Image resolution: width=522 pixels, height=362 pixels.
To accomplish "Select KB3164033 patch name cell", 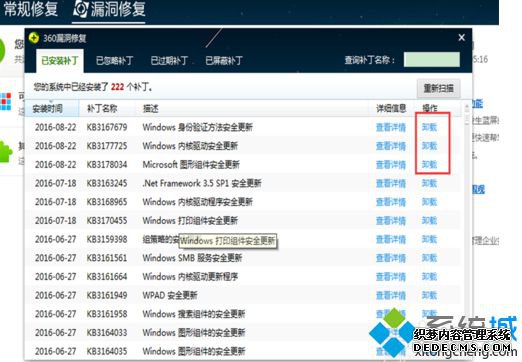I will click(x=107, y=333).
